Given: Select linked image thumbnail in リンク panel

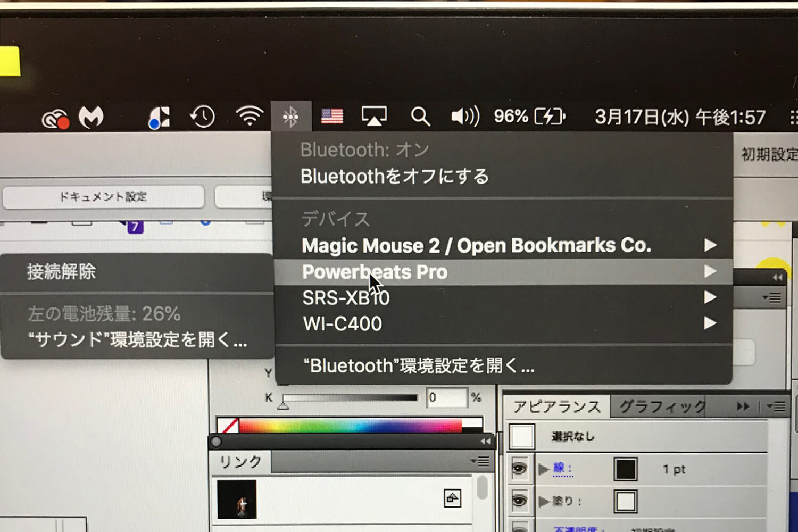Looking at the screenshot, I should pos(237,499).
